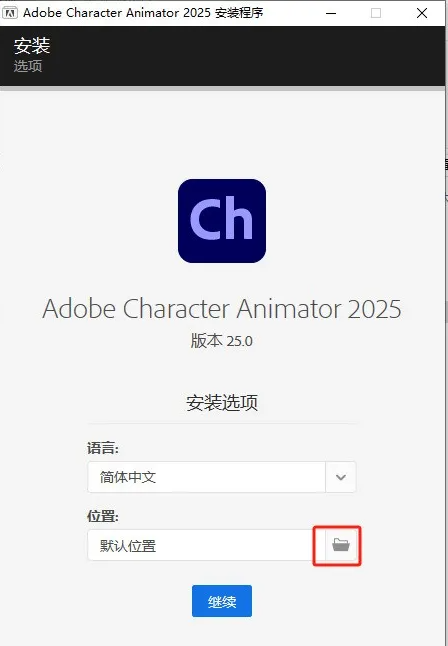This screenshot has width=448, height=646.
Task: Minimize the installer window
Action: tap(331, 13)
